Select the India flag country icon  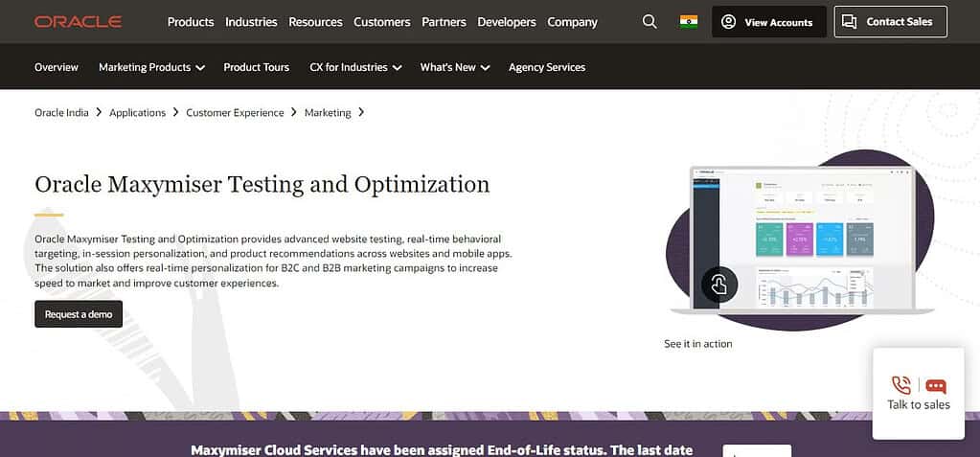point(689,22)
